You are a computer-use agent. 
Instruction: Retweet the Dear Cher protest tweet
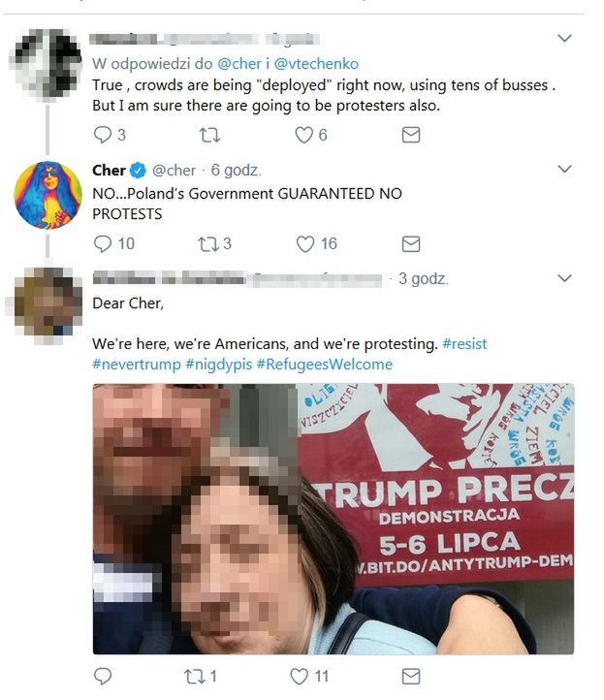pyautogui.click(x=195, y=677)
